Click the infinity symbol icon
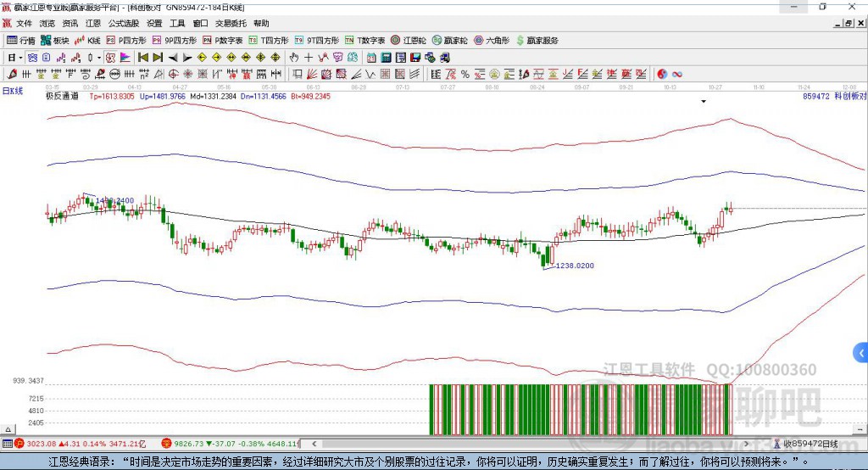This screenshot has height=470, width=868. coord(677,74)
